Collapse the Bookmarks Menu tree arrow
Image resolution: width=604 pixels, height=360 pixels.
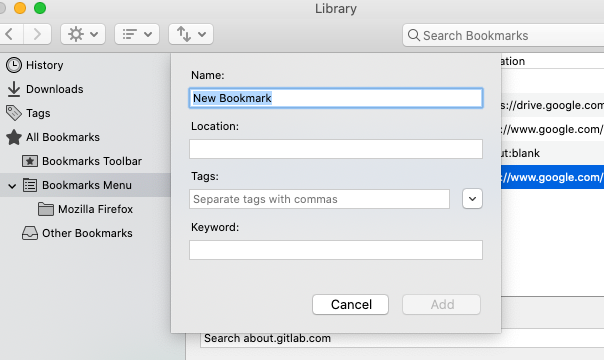[x=12, y=186]
